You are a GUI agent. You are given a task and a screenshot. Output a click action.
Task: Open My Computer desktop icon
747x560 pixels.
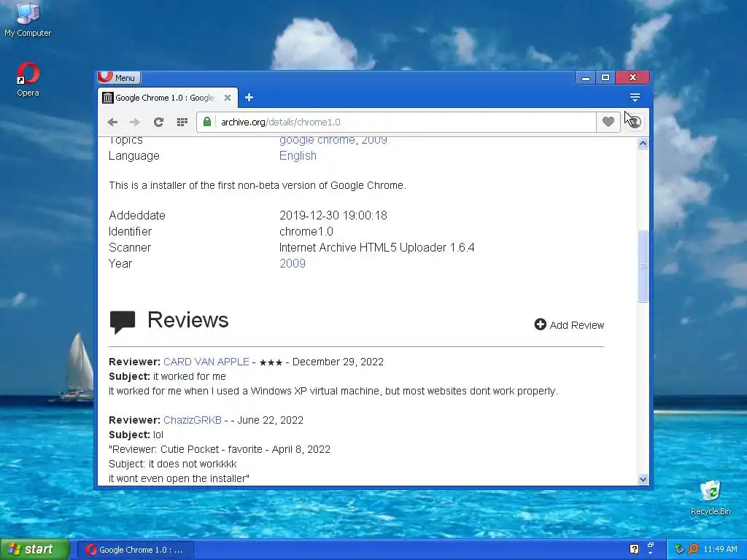click(28, 20)
